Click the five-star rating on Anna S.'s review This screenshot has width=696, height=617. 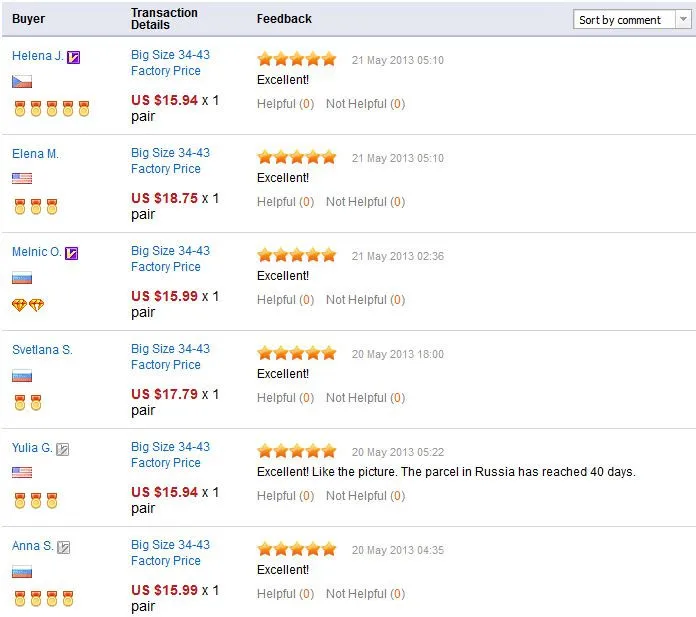coord(296,549)
